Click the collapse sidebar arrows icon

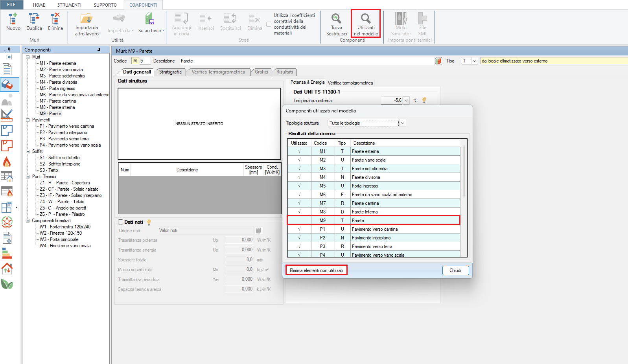(9, 57)
